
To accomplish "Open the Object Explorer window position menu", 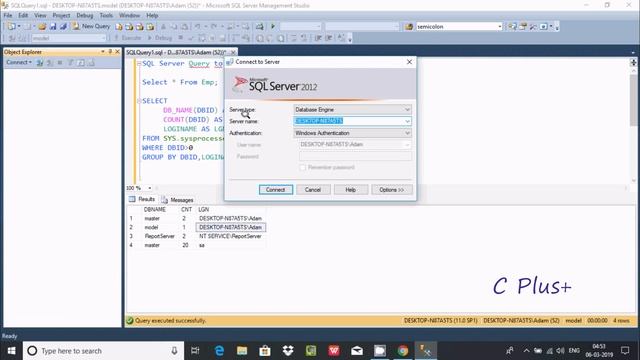I will (x=103, y=52).
